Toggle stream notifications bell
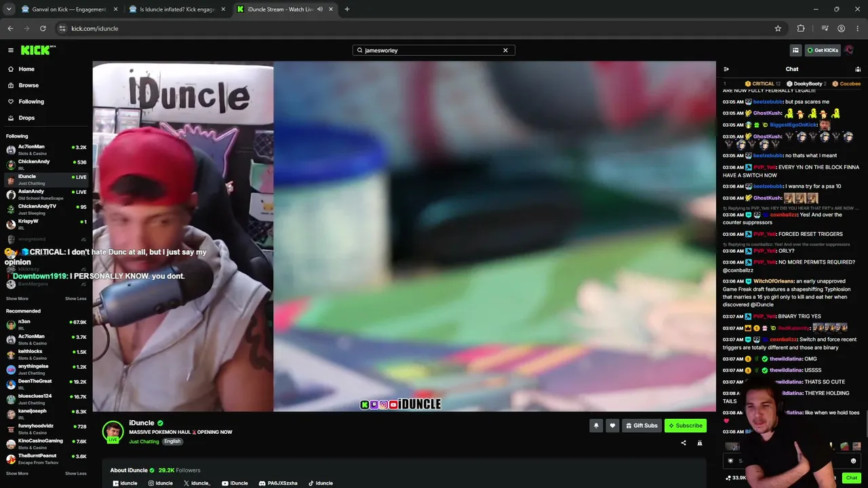The image size is (868, 488). [x=596, y=426]
